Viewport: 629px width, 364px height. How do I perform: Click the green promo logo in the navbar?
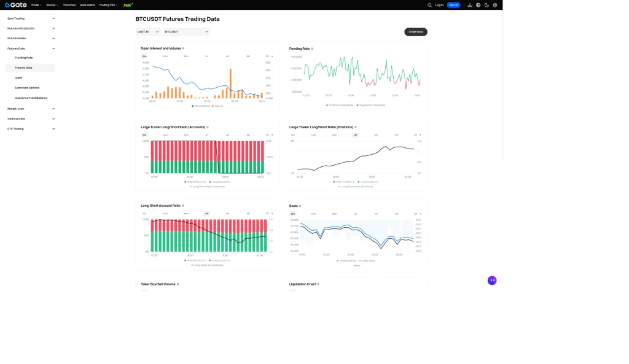coord(128,5)
